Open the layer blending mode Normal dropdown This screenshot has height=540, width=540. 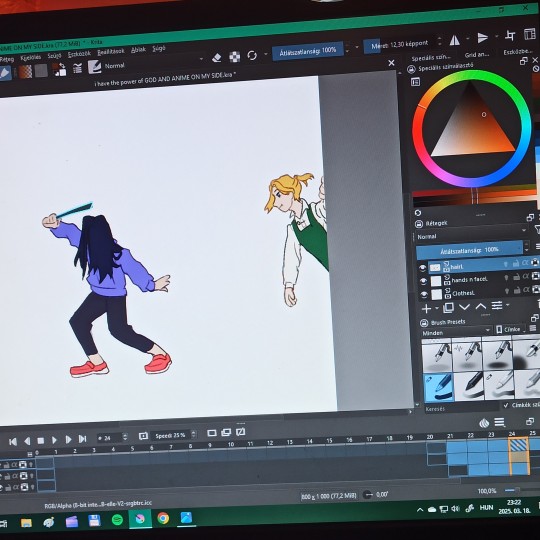pos(471,234)
